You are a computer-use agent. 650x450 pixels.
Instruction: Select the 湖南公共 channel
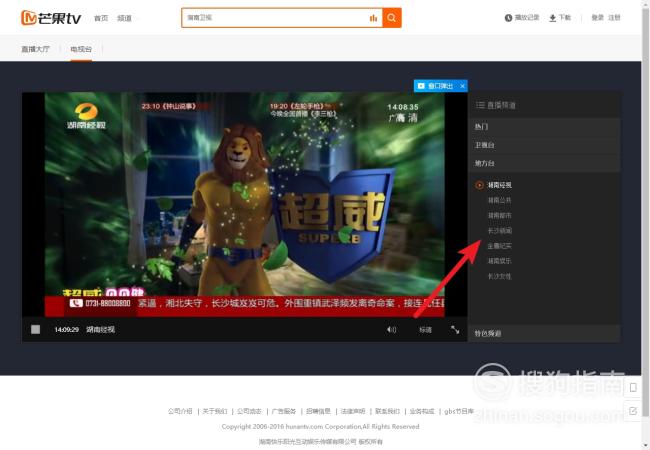[x=499, y=200]
